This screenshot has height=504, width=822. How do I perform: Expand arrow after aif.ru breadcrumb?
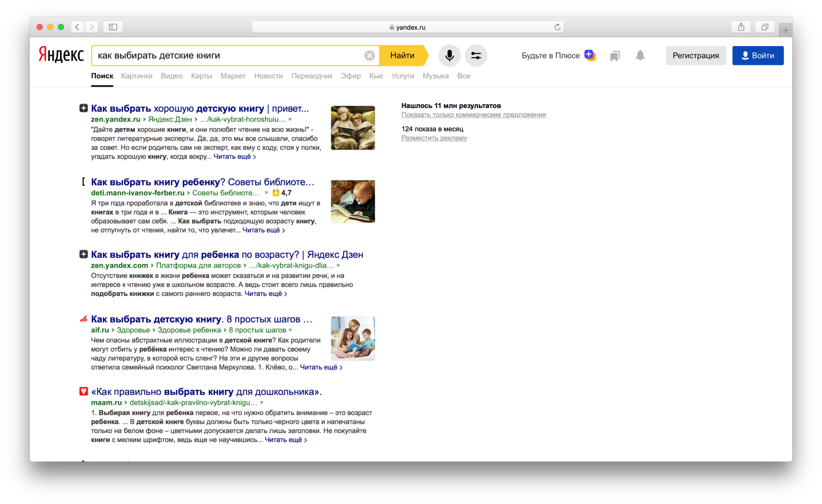[291, 330]
